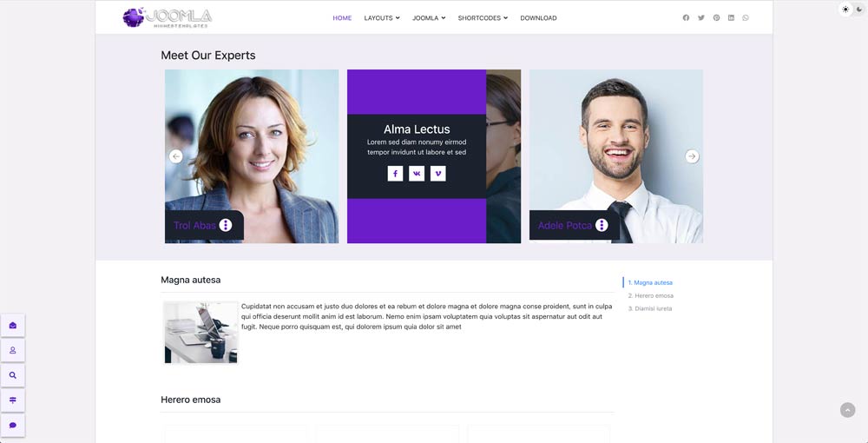Open the Download menu item
Image resolution: width=868 pixels, height=443 pixels.
(x=539, y=17)
